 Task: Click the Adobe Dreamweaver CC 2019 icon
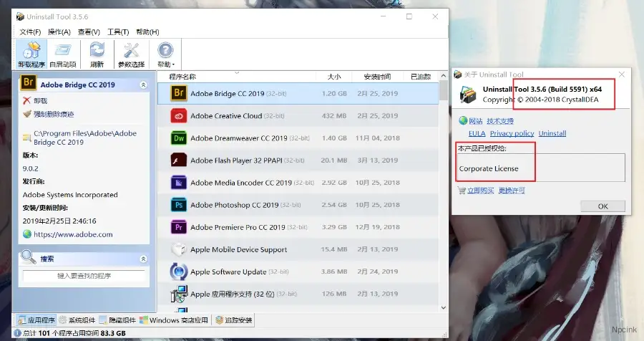point(179,138)
